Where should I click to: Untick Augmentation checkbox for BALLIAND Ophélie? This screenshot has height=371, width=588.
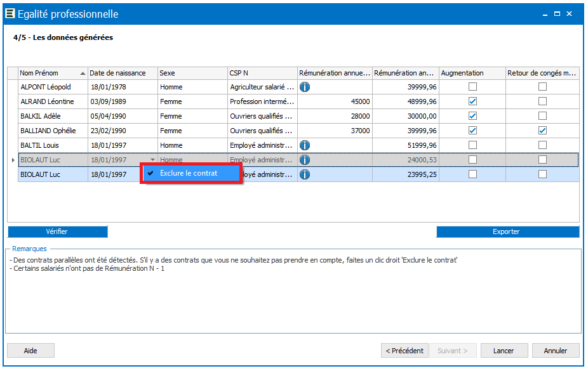point(472,131)
